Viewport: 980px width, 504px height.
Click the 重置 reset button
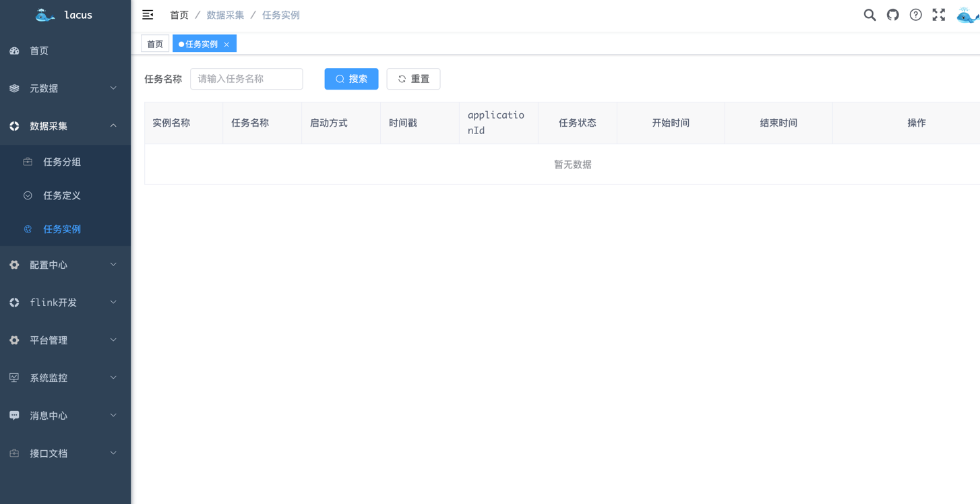click(413, 79)
